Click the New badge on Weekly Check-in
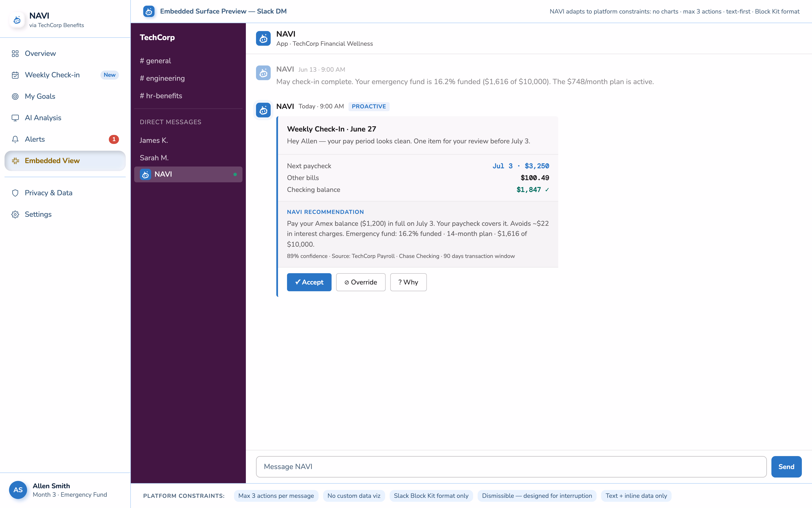Screen dimensions: 812x508 click(x=109, y=75)
